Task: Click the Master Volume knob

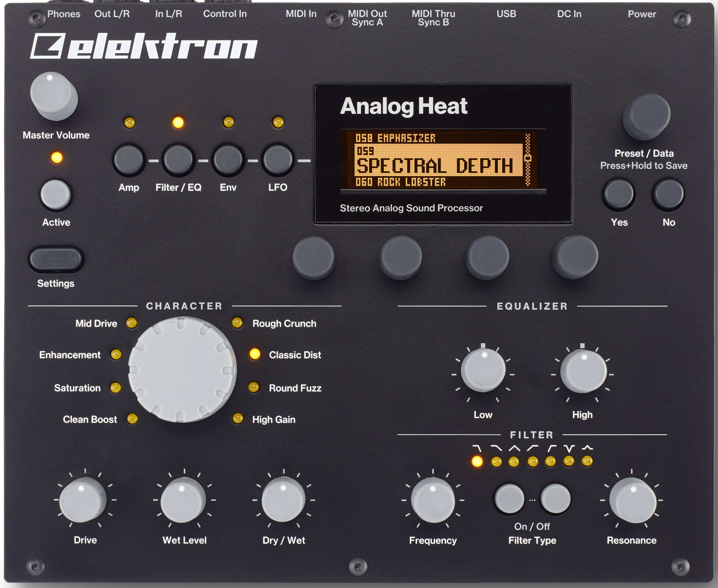Action: (54, 96)
